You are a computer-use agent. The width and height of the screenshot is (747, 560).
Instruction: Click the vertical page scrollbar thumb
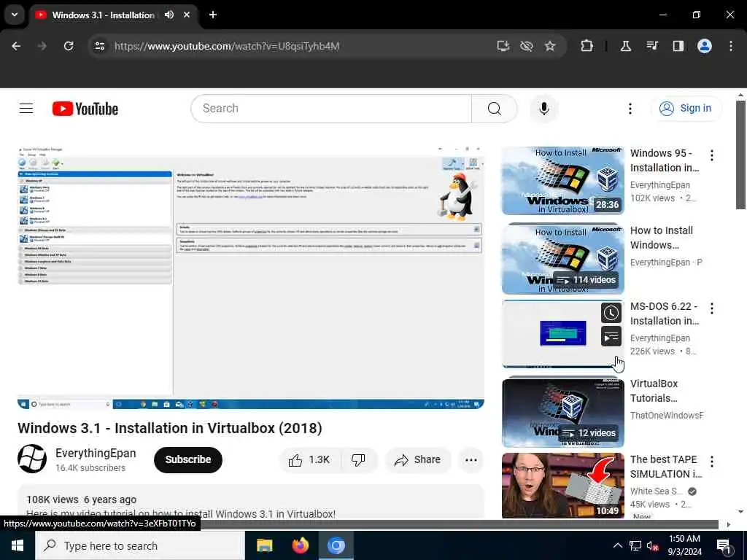pyautogui.click(x=740, y=155)
